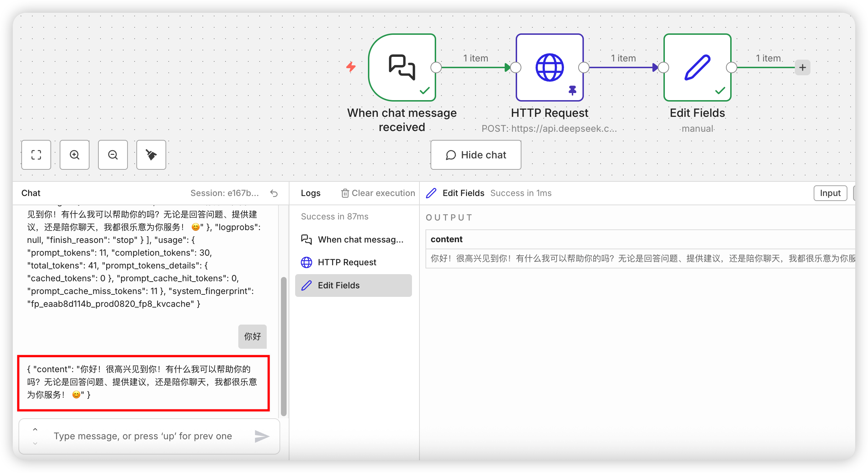Click next message down chevron
The height and width of the screenshot is (473, 868).
(x=35, y=443)
